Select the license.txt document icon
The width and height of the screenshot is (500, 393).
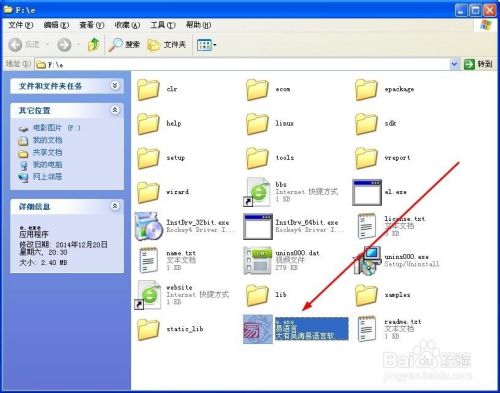366,226
